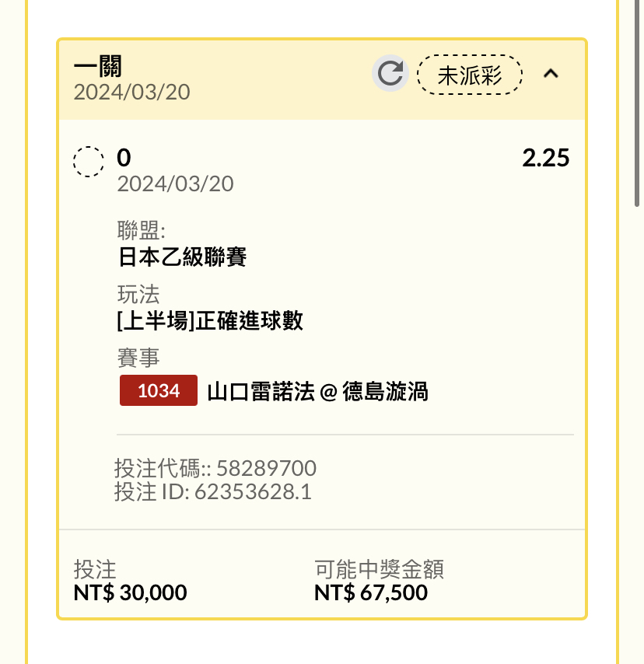The width and height of the screenshot is (644, 664).
Task: Select the 一關 ticket title
Action: (x=97, y=66)
